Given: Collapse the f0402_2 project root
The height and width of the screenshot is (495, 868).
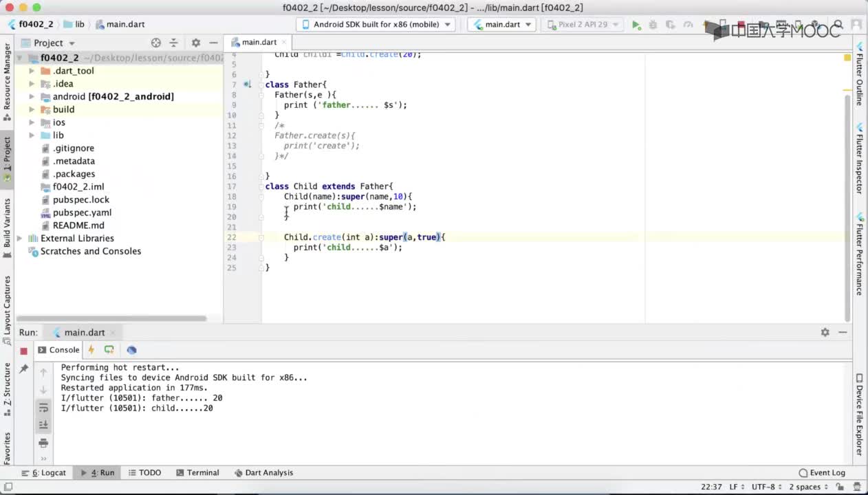Looking at the screenshot, I should 19,58.
